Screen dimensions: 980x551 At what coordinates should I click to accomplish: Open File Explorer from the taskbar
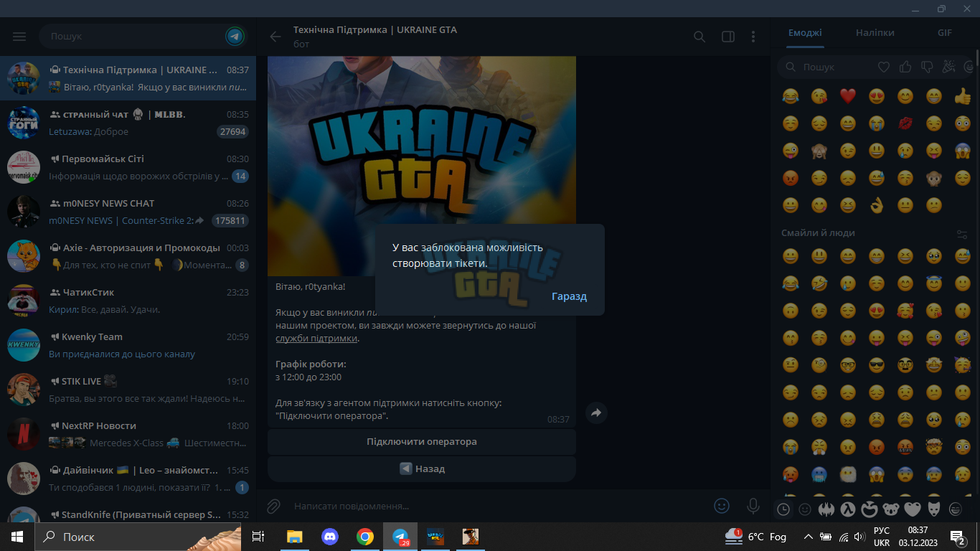295,536
